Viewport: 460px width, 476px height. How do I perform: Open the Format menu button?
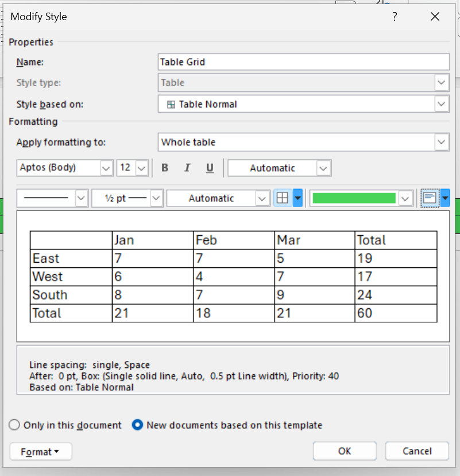click(x=41, y=451)
